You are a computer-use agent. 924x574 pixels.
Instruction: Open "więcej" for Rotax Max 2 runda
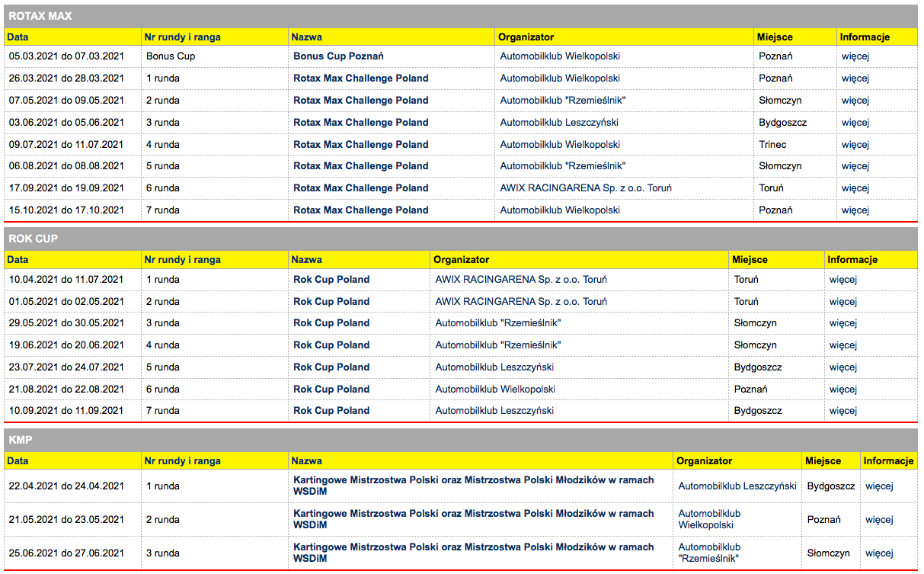click(x=855, y=101)
